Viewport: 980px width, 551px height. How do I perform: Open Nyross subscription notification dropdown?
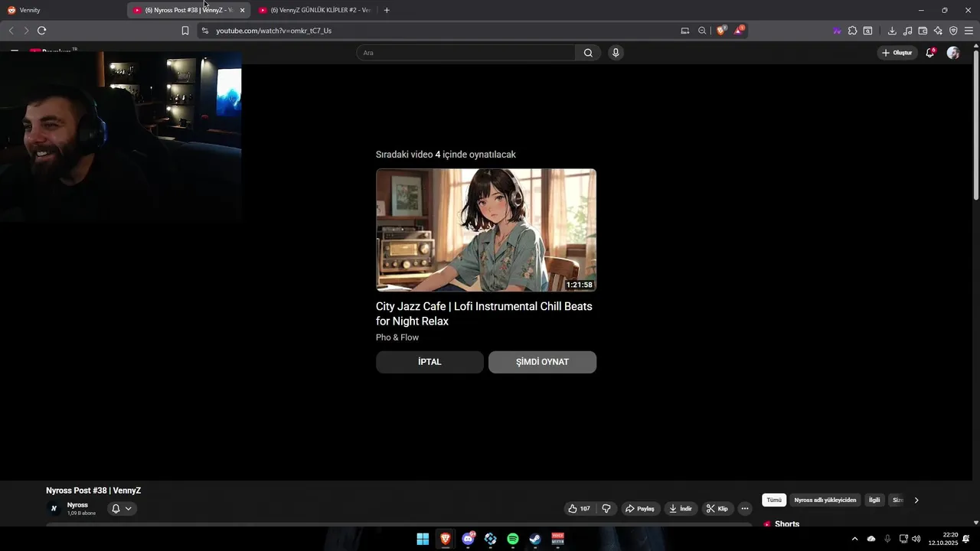tap(122, 509)
